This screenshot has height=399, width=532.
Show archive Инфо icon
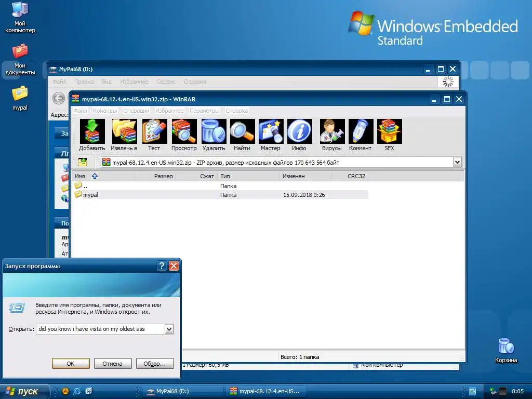299,135
